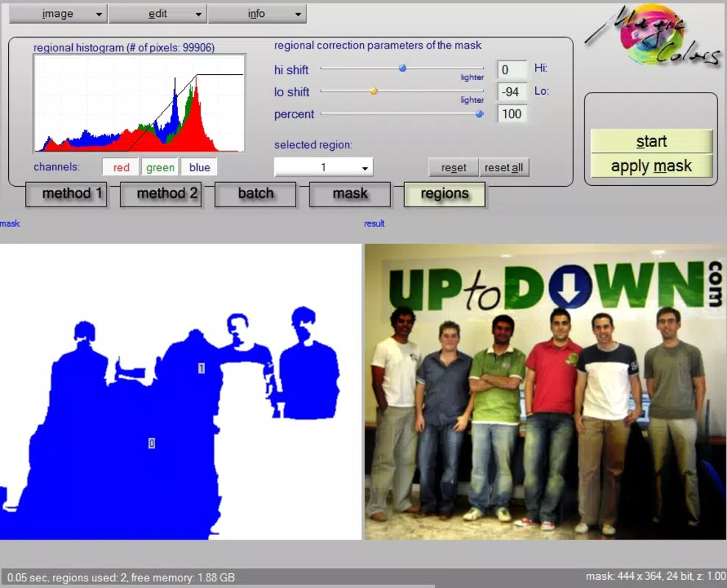Click the hi shift slider handle
The width and height of the screenshot is (727, 588).
coord(402,68)
